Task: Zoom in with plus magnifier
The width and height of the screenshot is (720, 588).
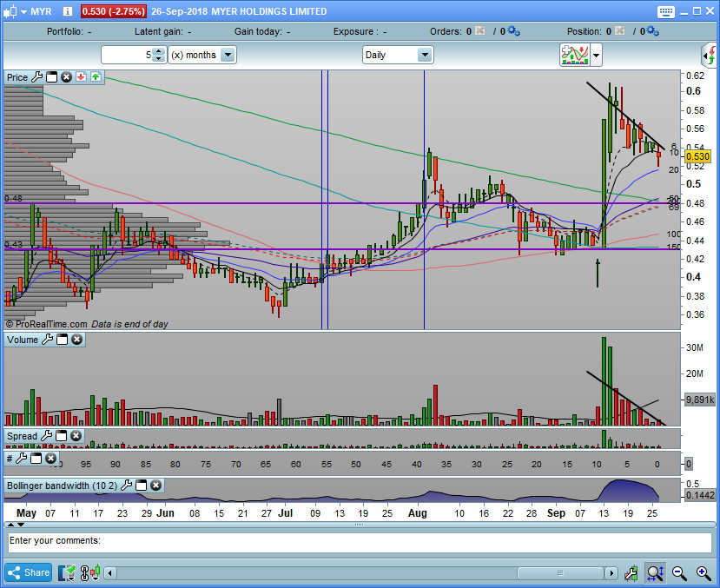Action: (x=703, y=573)
